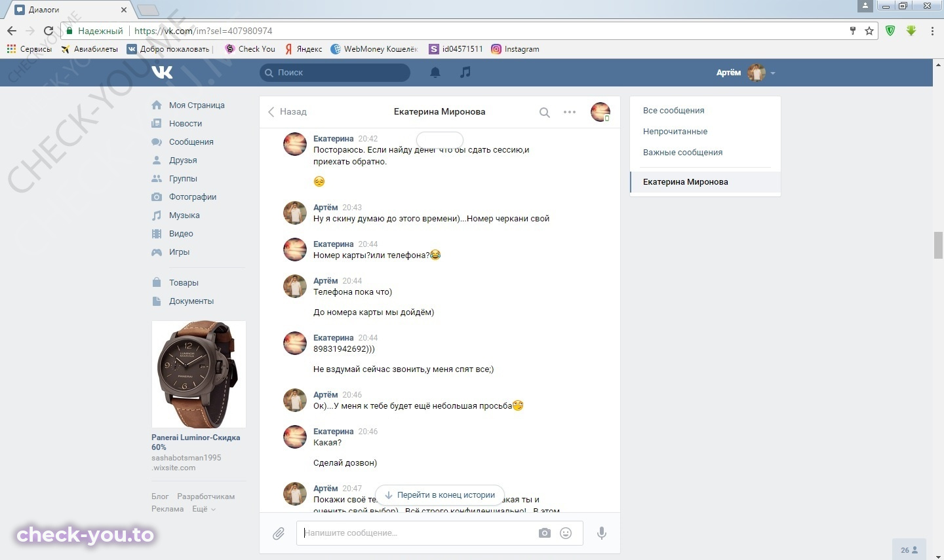This screenshot has height=560, width=944.
Task: Select Екатерина Миронова dialog in right panel
Action: pyautogui.click(x=705, y=182)
